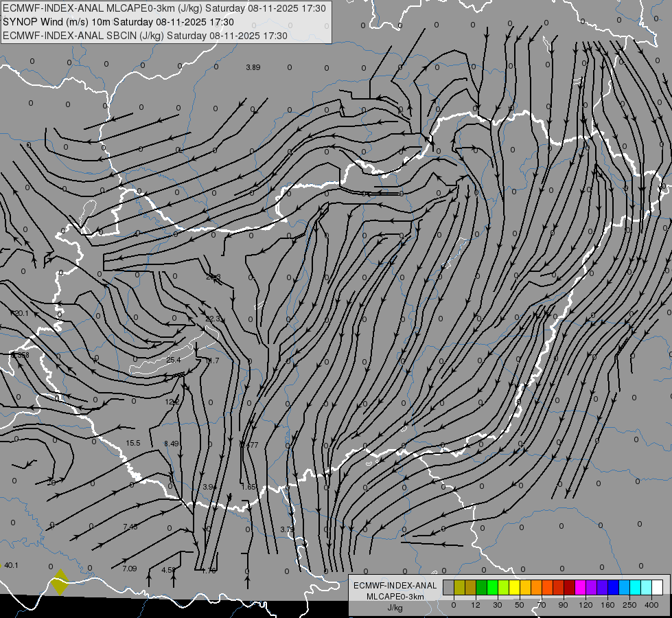Click the map value '4.59'
Screen dimensions: 672x618
click(x=168, y=570)
